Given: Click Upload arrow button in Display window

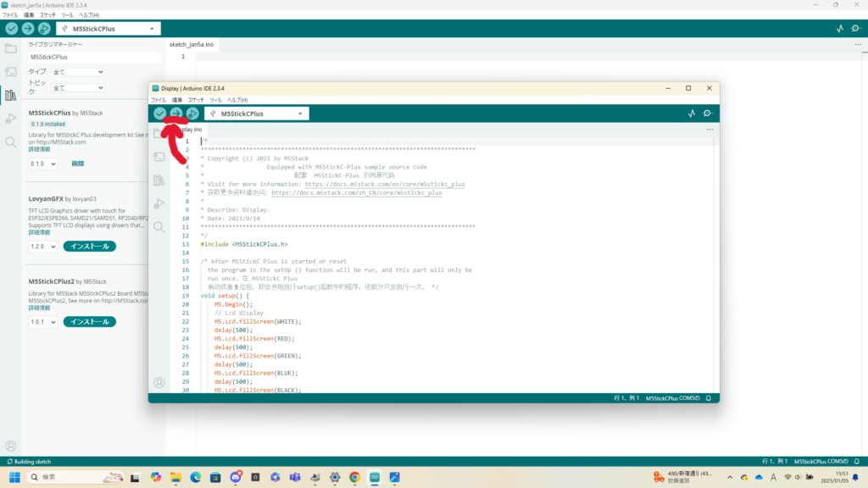Looking at the screenshot, I should coord(176,114).
